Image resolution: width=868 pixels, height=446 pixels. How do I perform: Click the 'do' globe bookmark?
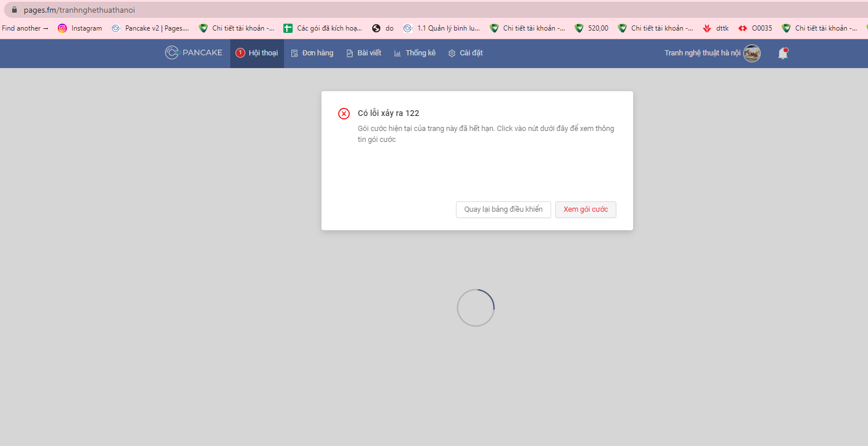click(x=383, y=28)
